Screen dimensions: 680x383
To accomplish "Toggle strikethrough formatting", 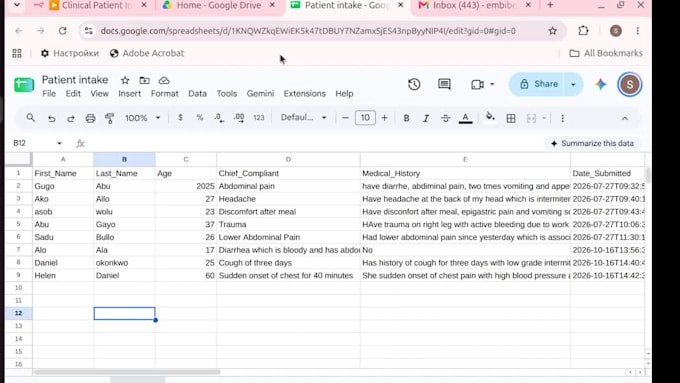I will 445,118.
